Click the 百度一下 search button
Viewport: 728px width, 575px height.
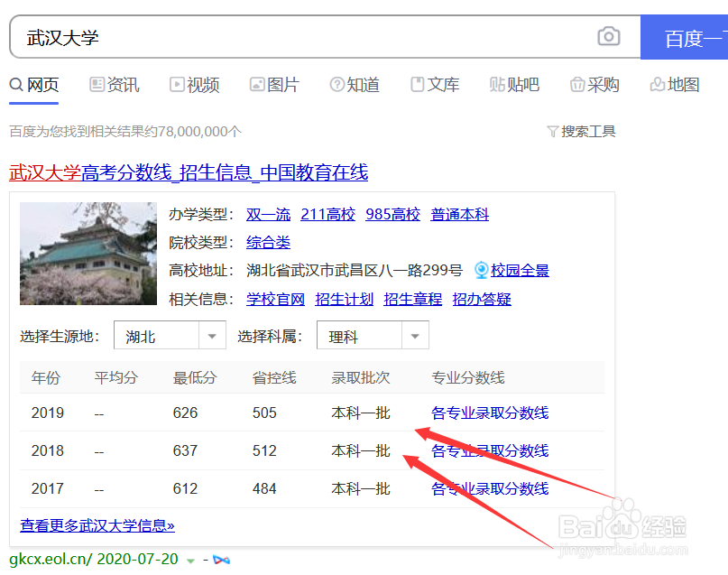[x=685, y=37]
